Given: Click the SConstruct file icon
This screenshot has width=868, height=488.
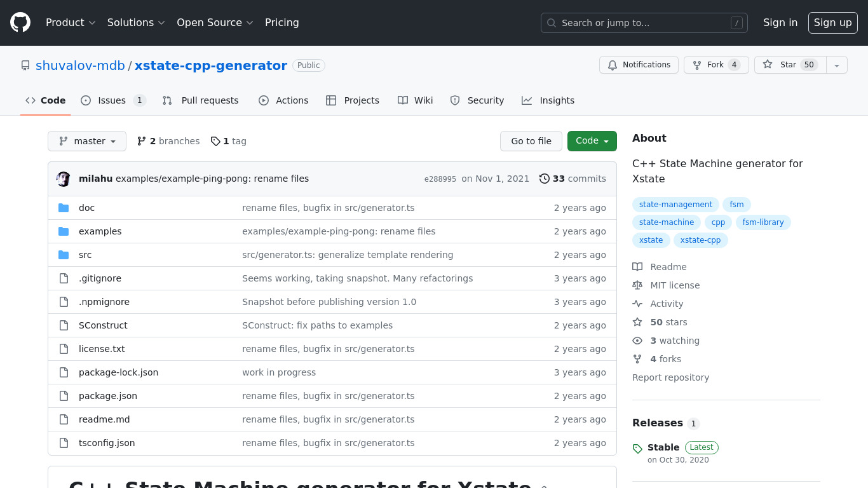Looking at the screenshot, I should 64,325.
